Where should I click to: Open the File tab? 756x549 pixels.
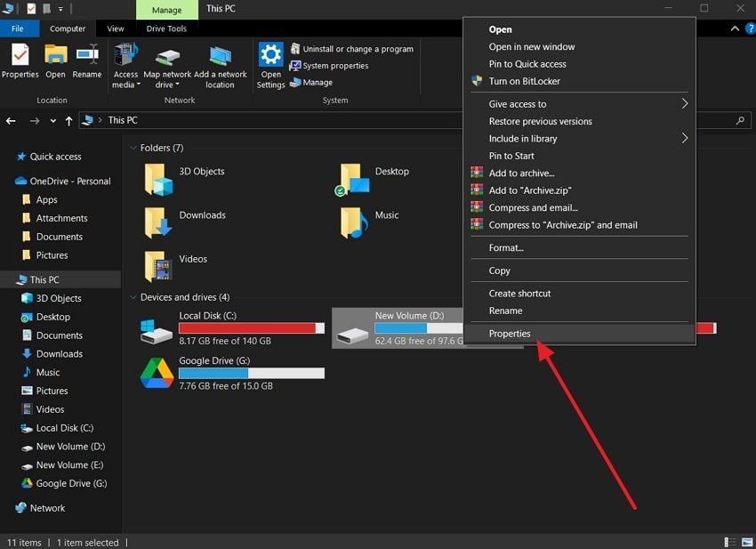(18, 28)
